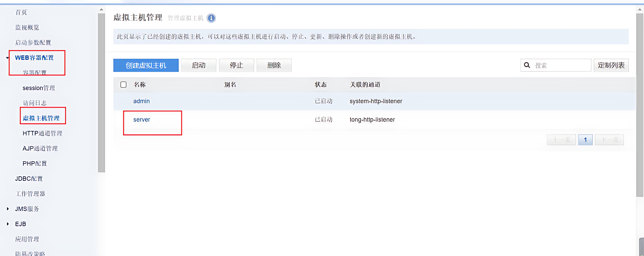Open AJP通道管理 from the sidebar
The width and height of the screenshot is (644, 256).
[40, 148]
